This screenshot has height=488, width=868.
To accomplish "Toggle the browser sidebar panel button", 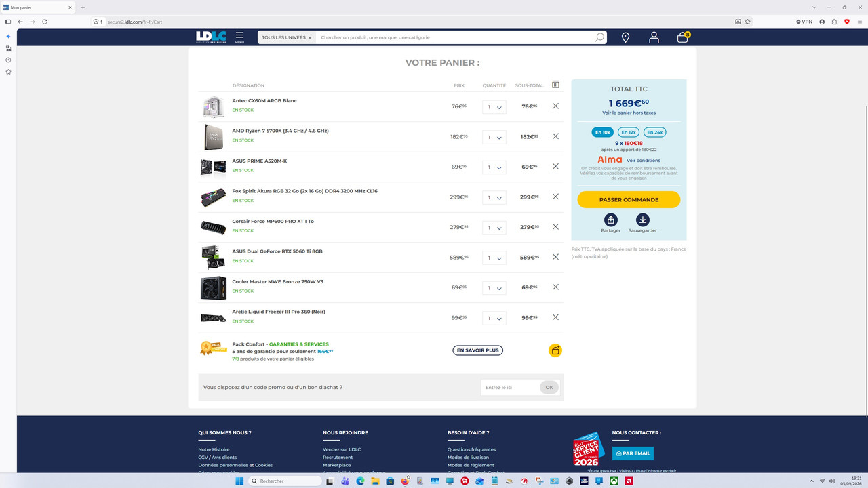I will pyautogui.click(x=8, y=22).
